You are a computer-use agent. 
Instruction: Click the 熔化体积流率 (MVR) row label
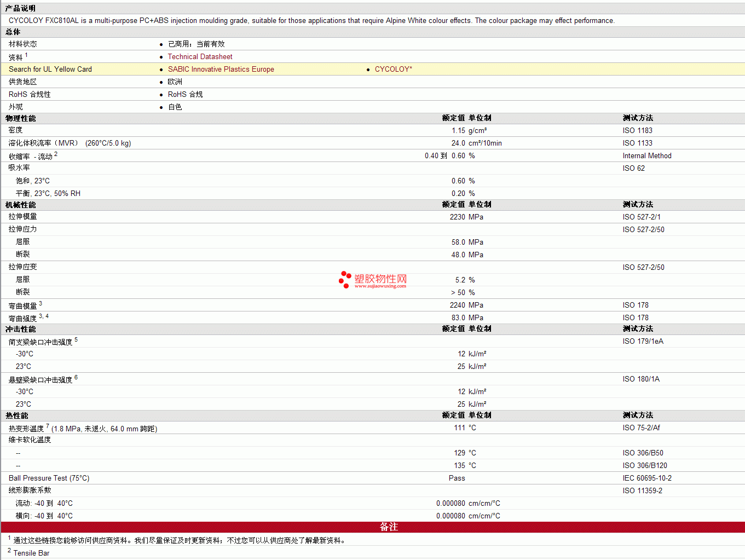click(70, 143)
